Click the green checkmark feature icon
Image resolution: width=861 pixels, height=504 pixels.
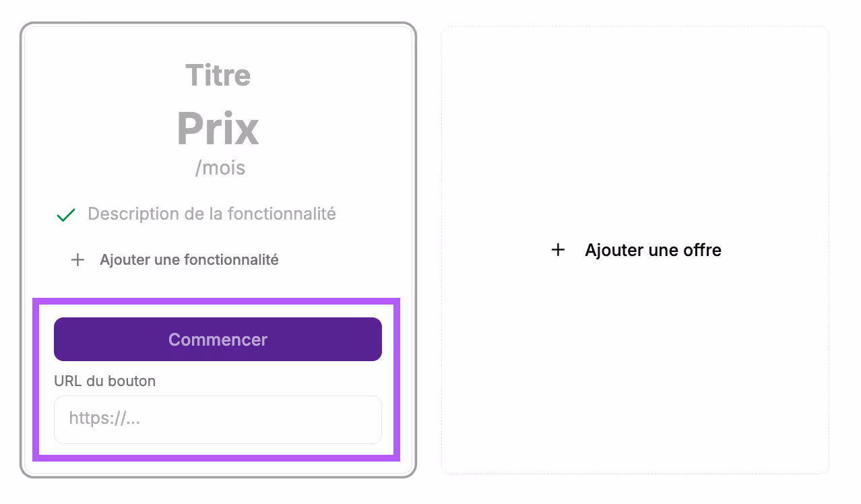65,214
